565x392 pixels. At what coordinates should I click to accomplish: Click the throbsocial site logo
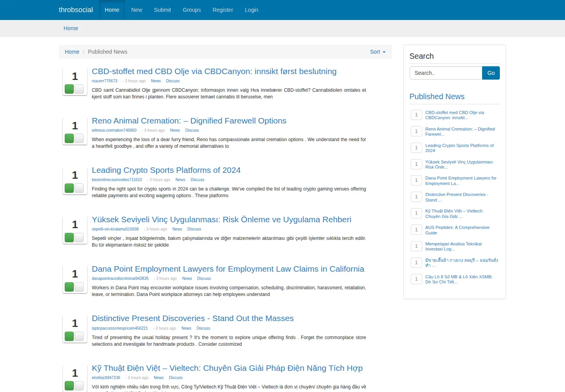76,10
